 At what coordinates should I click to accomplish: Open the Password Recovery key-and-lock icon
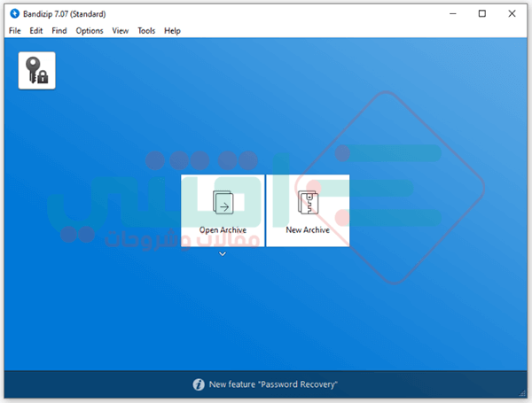pos(36,71)
